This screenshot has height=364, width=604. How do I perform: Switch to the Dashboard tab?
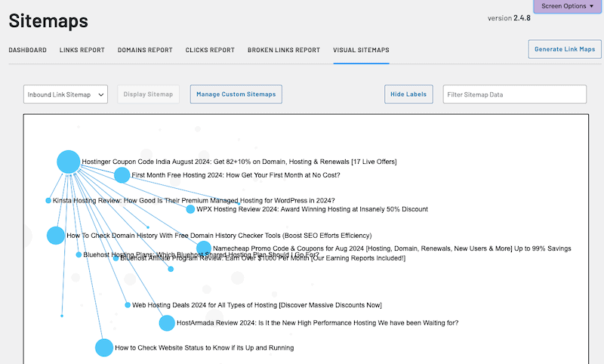click(x=28, y=50)
